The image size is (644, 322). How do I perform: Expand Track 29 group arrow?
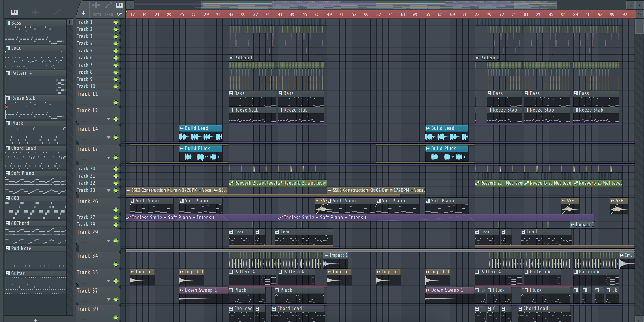(x=108, y=241)
